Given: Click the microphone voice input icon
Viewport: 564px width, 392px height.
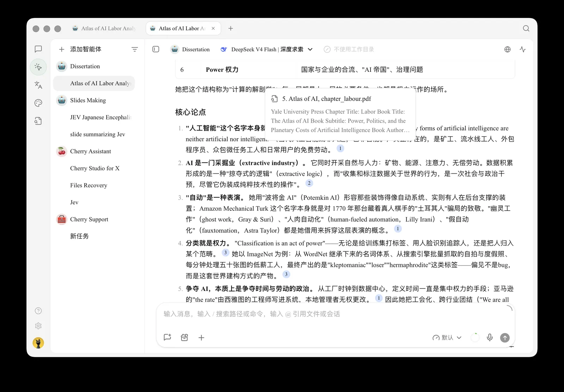Looking at the screenshot, I should pos(490,337).
